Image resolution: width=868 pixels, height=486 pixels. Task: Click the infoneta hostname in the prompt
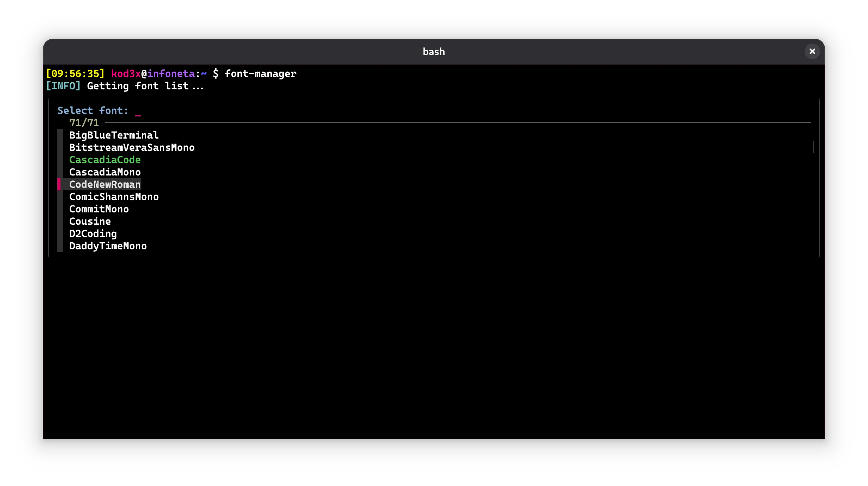(x=171, y=74)
